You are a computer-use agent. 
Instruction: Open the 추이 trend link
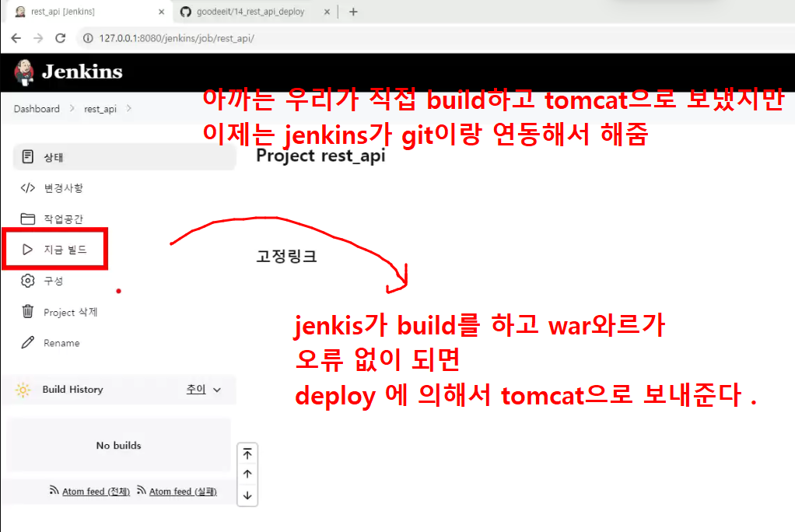pyautogui.click(x=196, y=389)
